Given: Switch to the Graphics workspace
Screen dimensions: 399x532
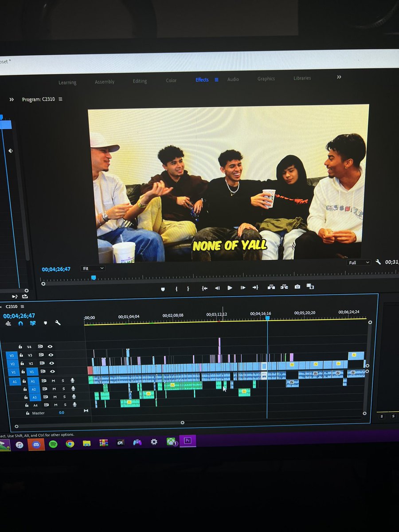Looking at the screenshot, I should pyautogui.click(x=266, y=78).
